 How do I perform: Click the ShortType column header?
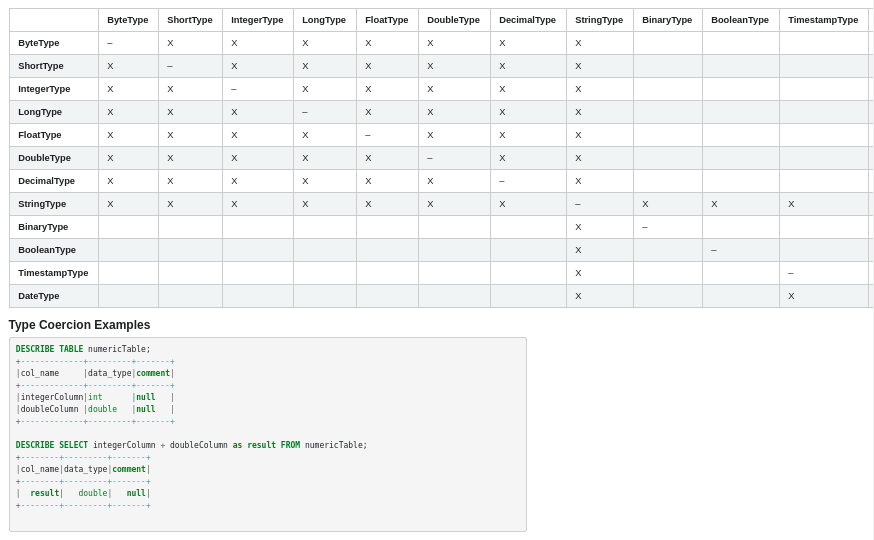[190, 20]
